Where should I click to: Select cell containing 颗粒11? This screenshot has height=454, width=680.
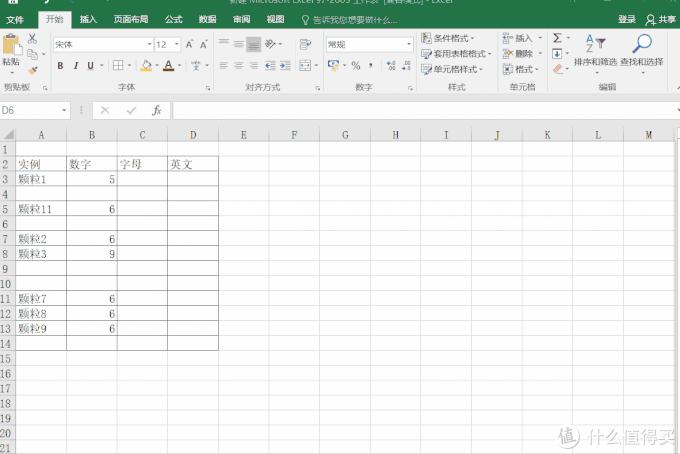(x=41, y=209)
